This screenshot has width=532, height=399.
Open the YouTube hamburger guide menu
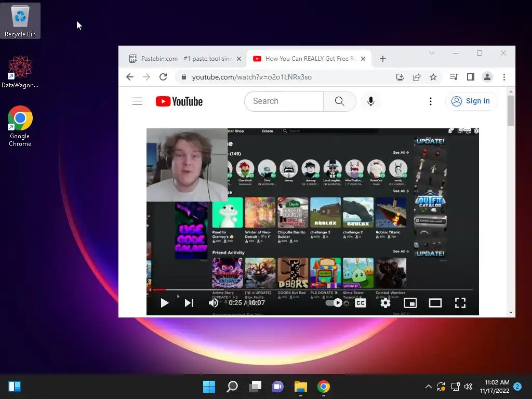pyautogui.click(x=137, y=101)
